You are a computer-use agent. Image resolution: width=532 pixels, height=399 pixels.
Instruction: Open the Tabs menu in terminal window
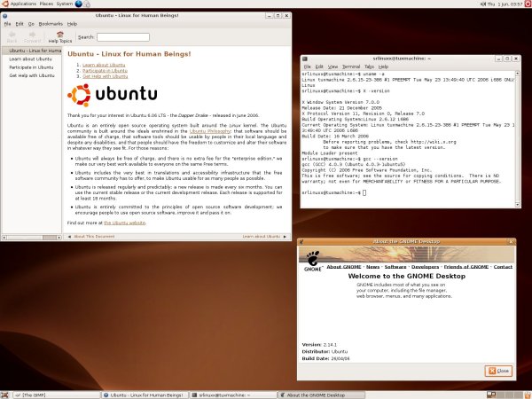point(370,66)
